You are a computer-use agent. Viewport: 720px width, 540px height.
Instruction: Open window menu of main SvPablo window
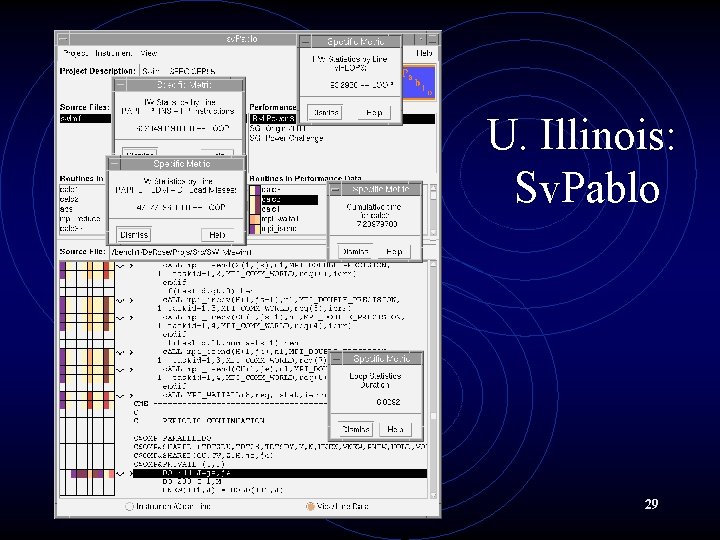(62, 39)
